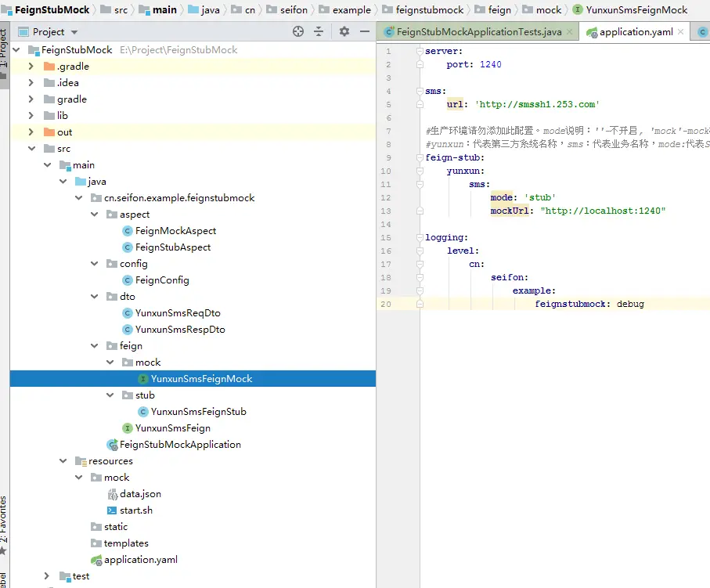Collapse the FeignStubMock project root
This screenshot has width=710, height=588.
tap(16, 50)
